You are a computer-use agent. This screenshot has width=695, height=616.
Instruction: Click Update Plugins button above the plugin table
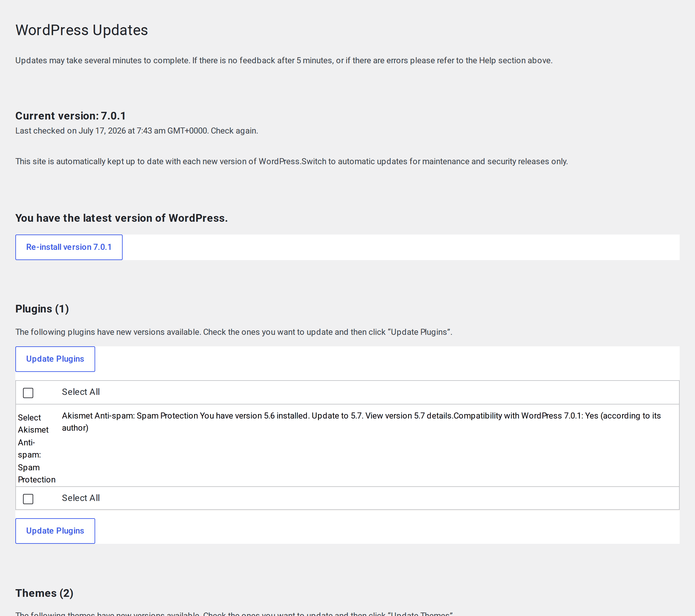(55, 359)
